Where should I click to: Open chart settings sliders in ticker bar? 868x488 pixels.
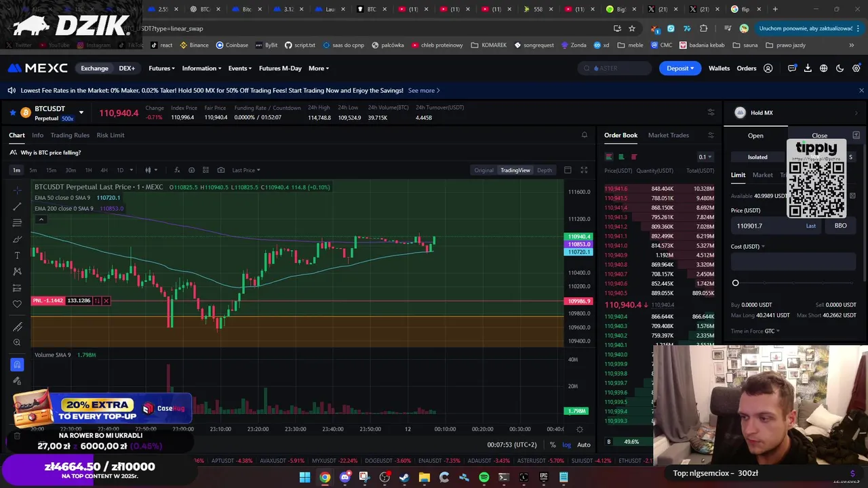click(x=711, y=113)
